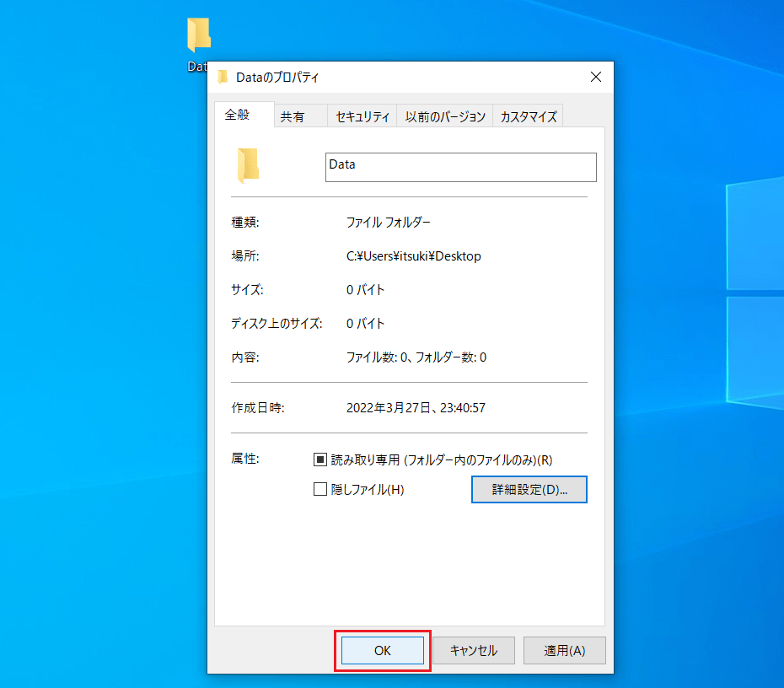The height and width of the screenshot is (688, 784).
Task: Click the 0 バイト value next to ディスク上のサイズ
Action: (x=365, y=324)
